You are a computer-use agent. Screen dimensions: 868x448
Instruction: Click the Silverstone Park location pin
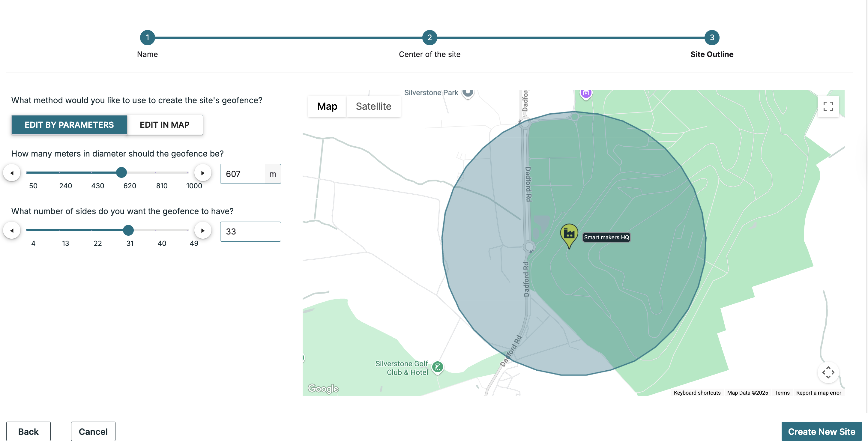tap(468, 92)
